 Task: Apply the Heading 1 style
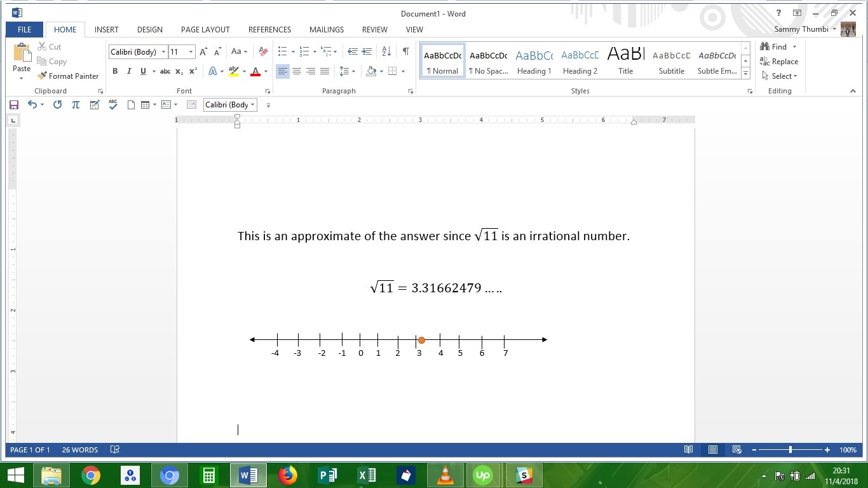[534, 62]
